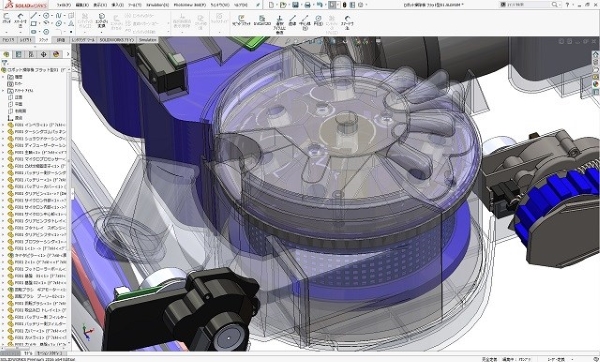Select the Corner Rectangle sketch tool
The width and height of the screenshot is (600, 362).
(x=34, y=24)
